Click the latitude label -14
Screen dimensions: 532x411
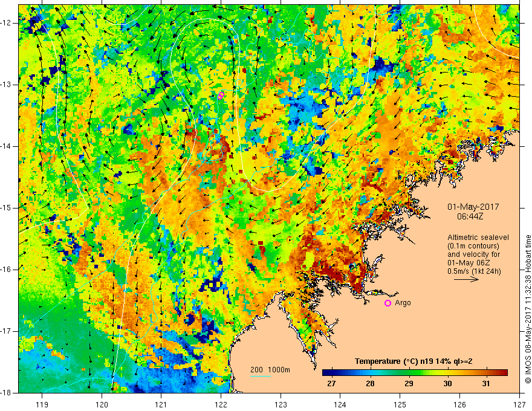pyautogui.click(x=6, y=146)
